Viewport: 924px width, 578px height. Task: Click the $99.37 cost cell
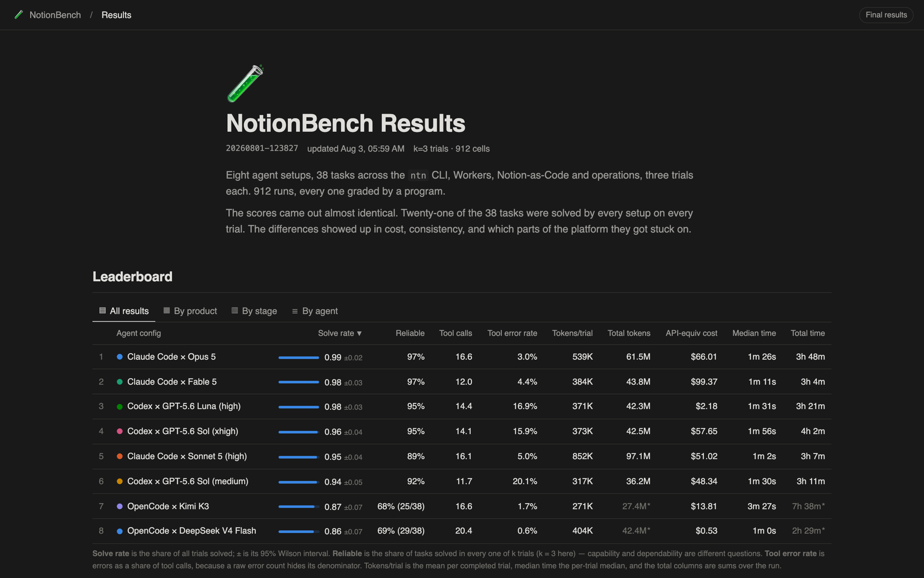point(704,381)
